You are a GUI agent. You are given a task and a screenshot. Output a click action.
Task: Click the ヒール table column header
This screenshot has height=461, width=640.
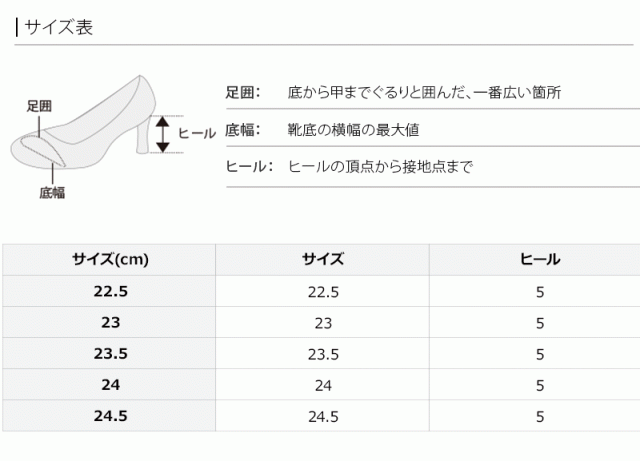pos(539,259)
